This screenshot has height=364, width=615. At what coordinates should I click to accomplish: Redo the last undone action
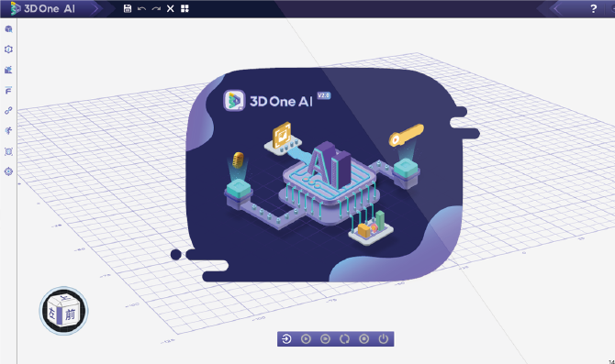coord(156,8)
